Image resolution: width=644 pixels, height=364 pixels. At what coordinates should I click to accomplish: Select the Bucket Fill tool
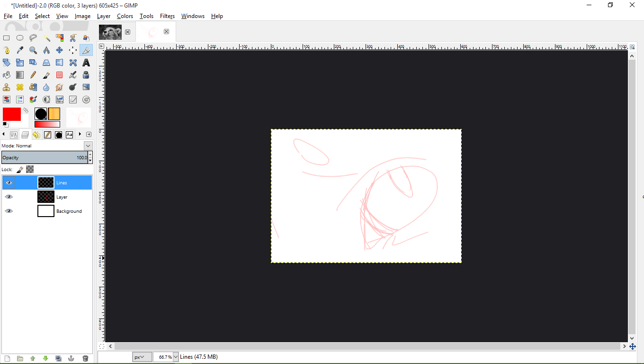point(7,75)
